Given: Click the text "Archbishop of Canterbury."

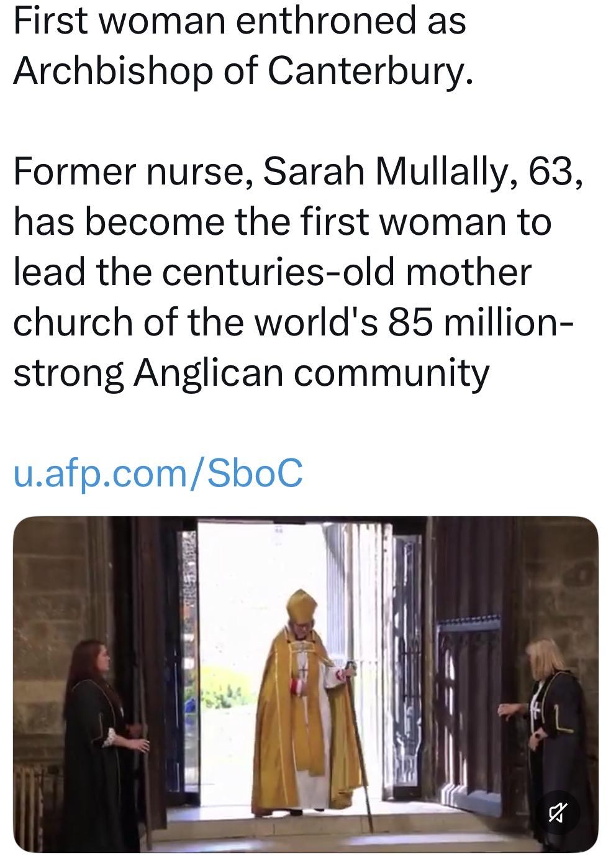Looking at the screenshot, I should point(243,71).
